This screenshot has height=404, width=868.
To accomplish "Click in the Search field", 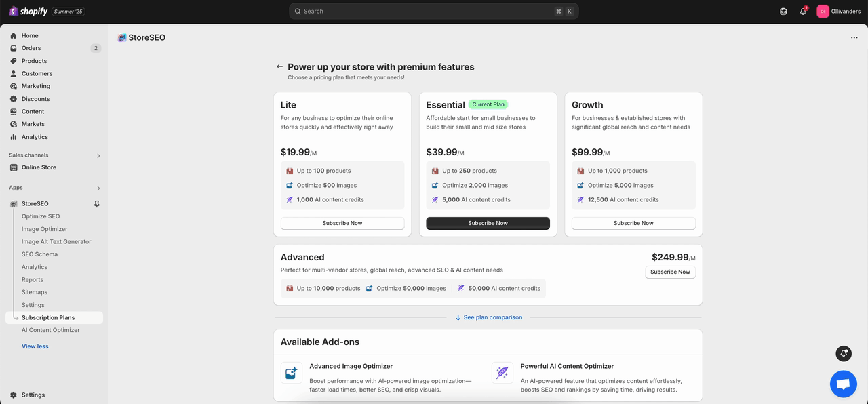I will 434,11.
